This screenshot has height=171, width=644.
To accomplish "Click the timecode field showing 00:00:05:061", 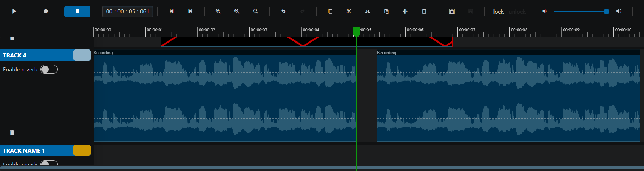I will click(128, 11).
